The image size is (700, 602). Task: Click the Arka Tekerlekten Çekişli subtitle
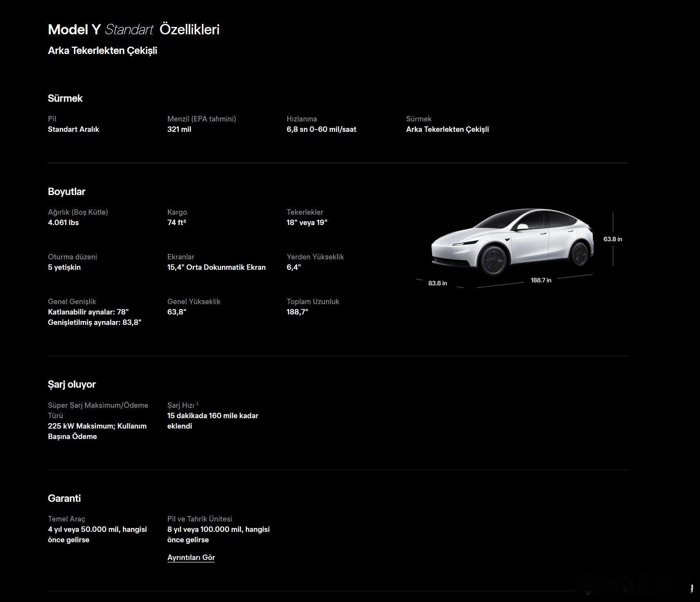[x=102, y=50]
